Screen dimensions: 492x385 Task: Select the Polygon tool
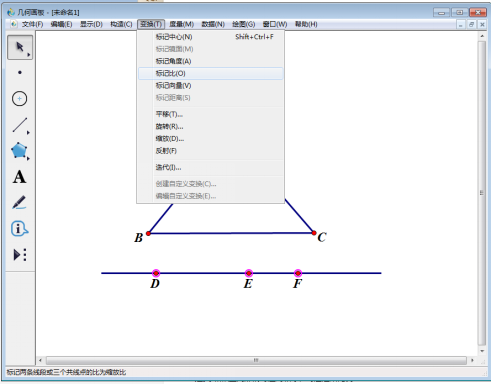[19, 151]
